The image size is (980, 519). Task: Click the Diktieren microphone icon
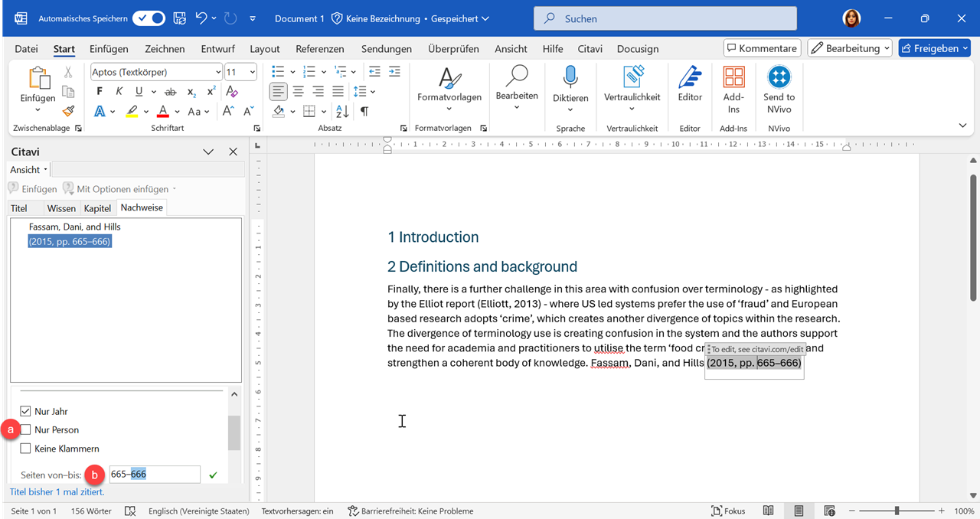[570, 78]
